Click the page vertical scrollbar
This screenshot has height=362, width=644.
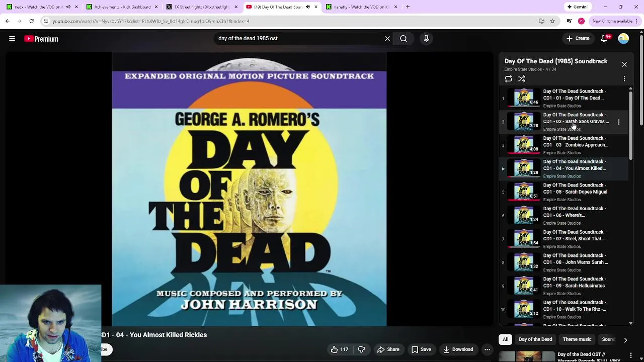[x=641, y=80]
